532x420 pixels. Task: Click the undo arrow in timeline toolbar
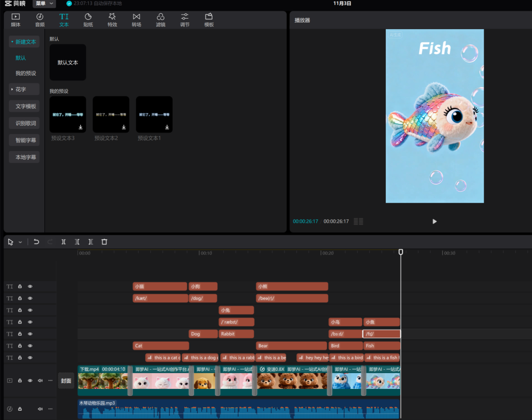point(36,242)
